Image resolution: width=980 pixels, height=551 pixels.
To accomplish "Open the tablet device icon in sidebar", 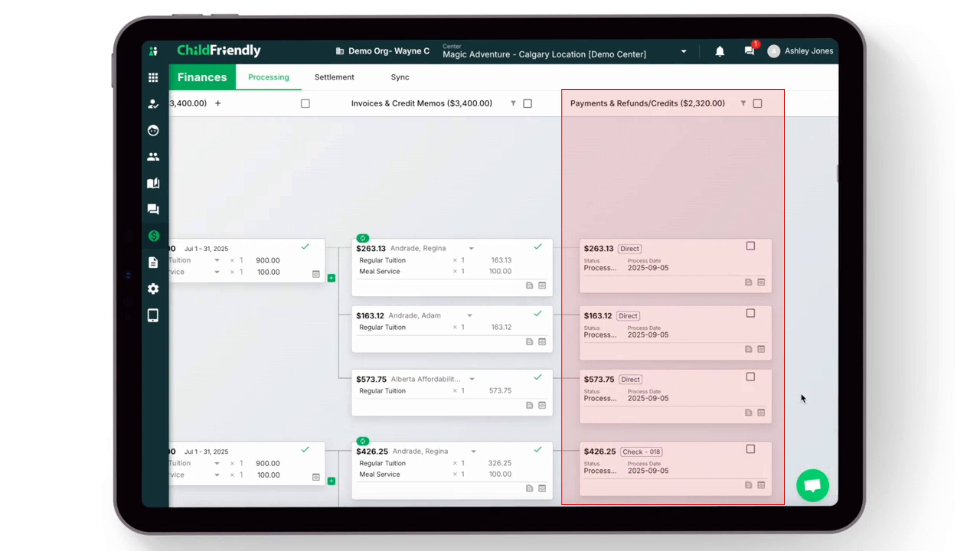I will [x=153, y=316].
